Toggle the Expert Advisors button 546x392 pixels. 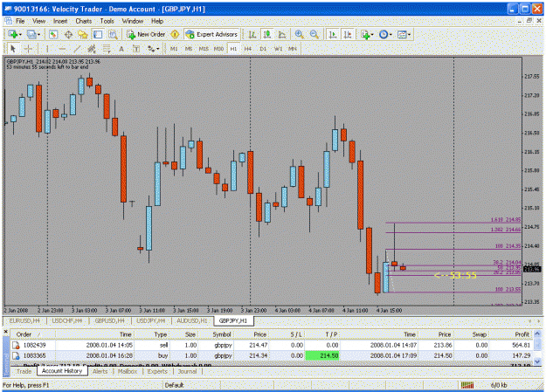(211, 34)
